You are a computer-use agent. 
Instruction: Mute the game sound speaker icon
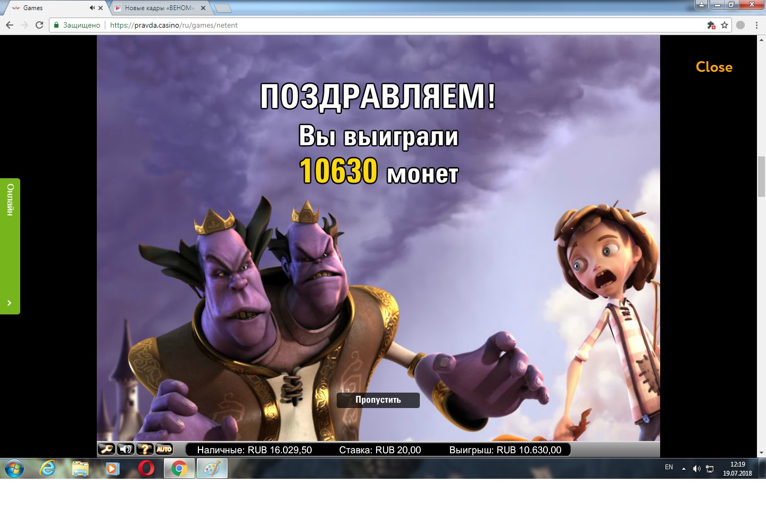click(126, 450)
